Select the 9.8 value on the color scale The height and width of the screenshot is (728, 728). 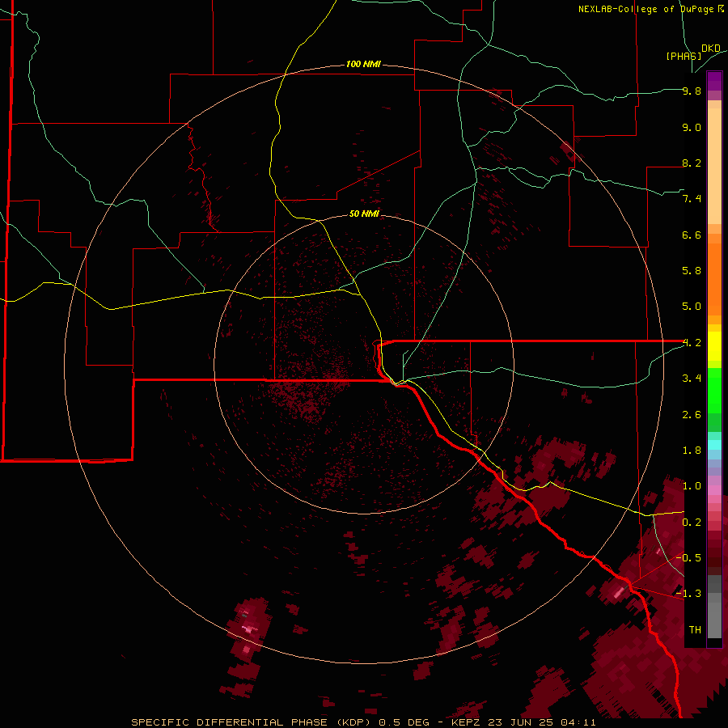tap(692, 91)
